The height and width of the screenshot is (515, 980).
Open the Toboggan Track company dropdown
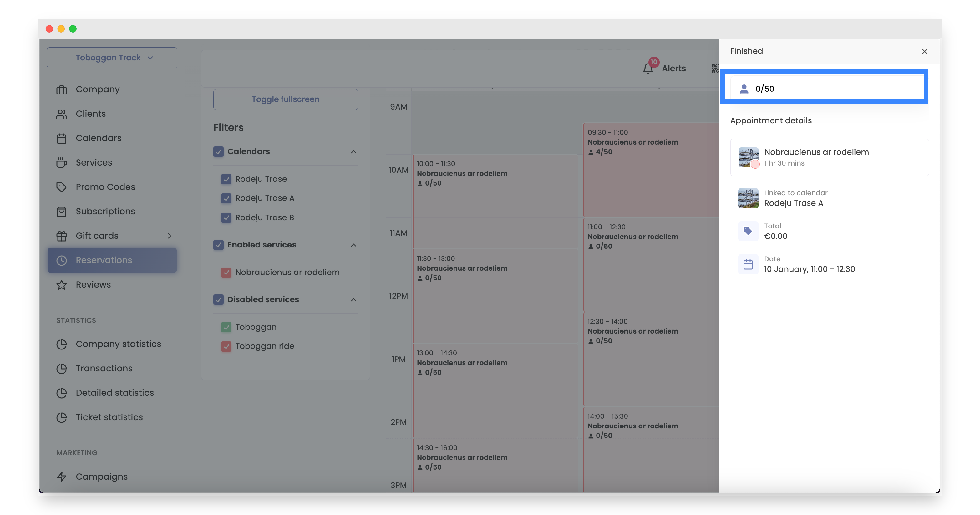pyautogui.click(x=112, y=58)
